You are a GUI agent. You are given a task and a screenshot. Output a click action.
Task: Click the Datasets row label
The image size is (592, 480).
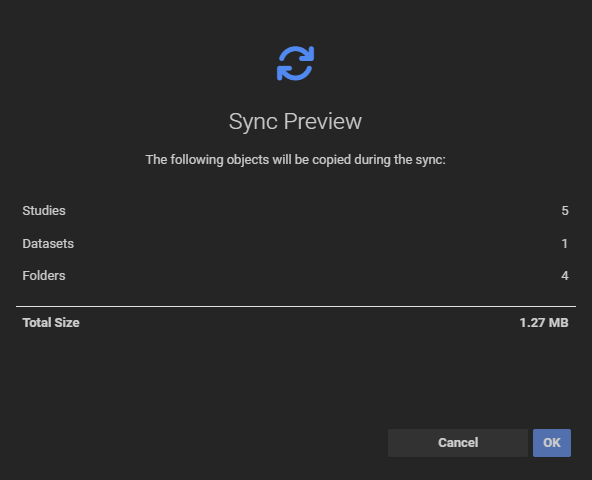coord(48,244)
